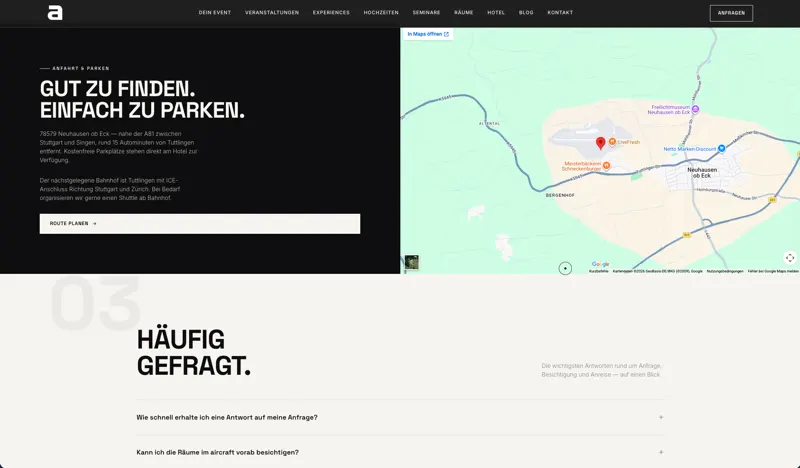Click the Google logo on the map
This screenshot has height=468, width=800.
point(601,264)
